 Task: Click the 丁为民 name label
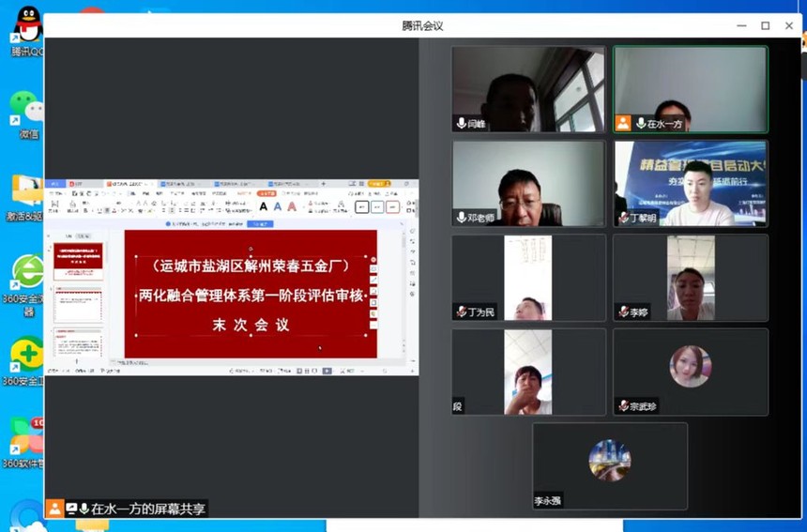480,312
